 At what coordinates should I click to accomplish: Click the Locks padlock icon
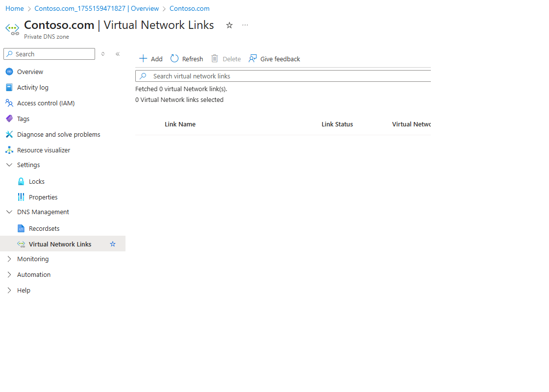21,181
